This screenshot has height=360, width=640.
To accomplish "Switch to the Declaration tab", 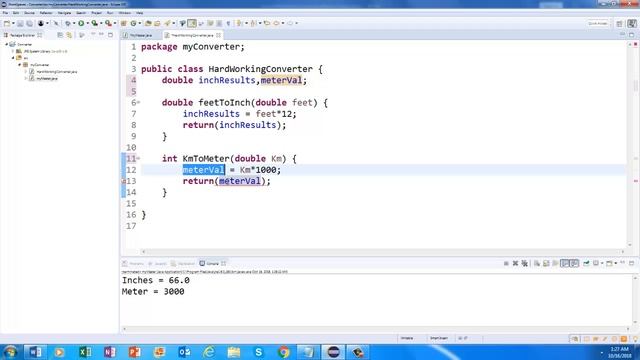I will pyautogui.click(x=183, y=264).
